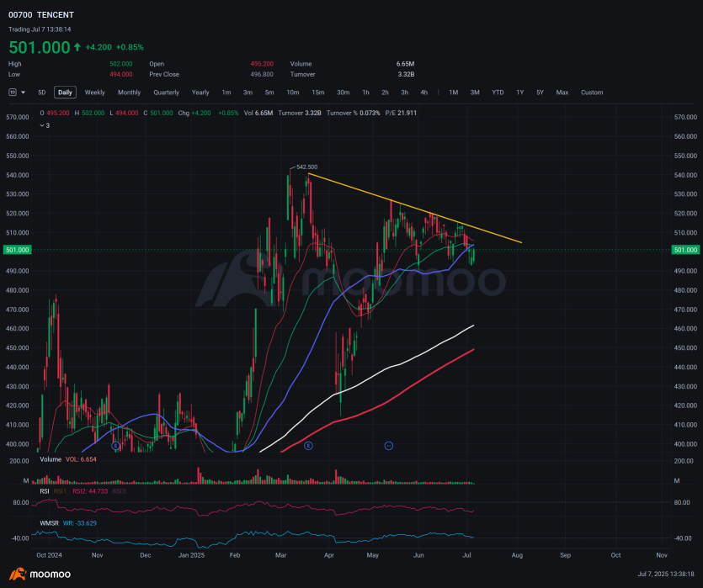Set range to 1Y

click(520, 93)
